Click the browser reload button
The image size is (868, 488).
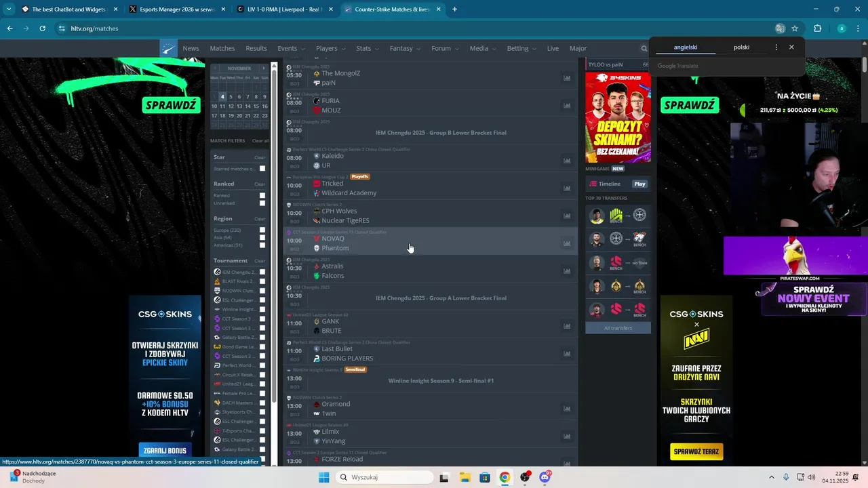tap(42, 28)
